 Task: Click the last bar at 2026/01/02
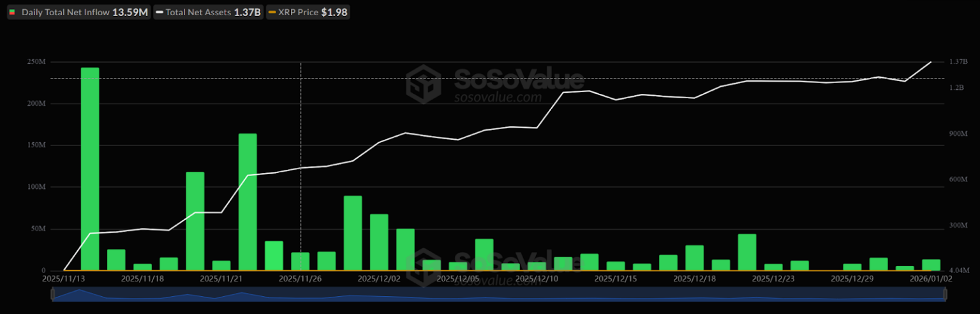931,265
